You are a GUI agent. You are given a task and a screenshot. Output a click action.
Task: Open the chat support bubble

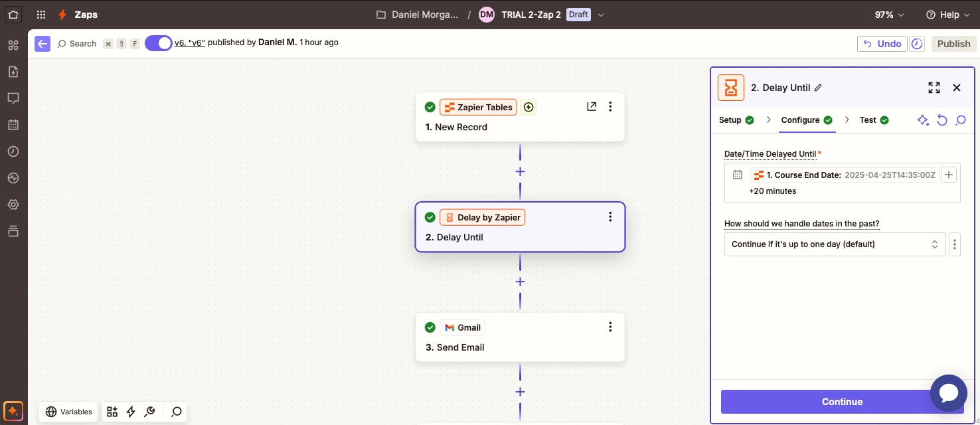click(x=949, y=393)
